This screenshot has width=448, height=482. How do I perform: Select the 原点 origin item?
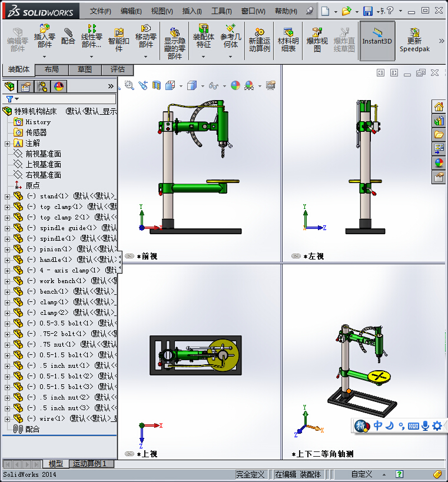click(x=32, y=185)
